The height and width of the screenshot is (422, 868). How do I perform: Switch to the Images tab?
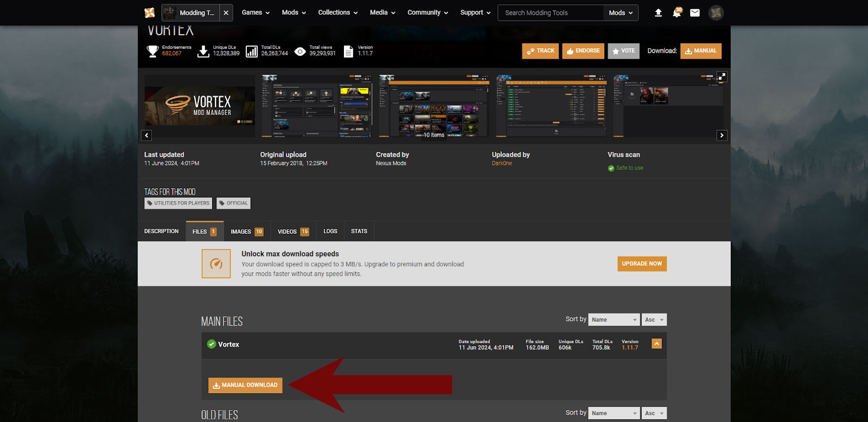pyautogui.click(x=246, y=232)
